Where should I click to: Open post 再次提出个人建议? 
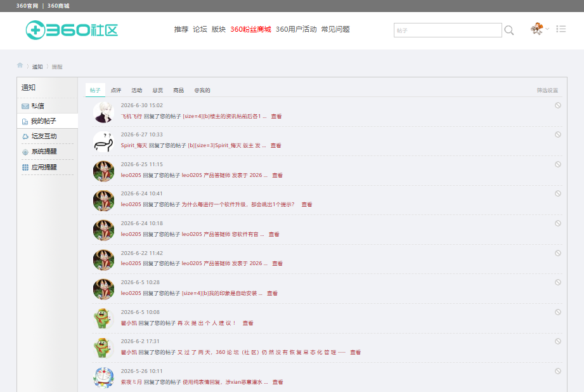click(x=207, y=323)
